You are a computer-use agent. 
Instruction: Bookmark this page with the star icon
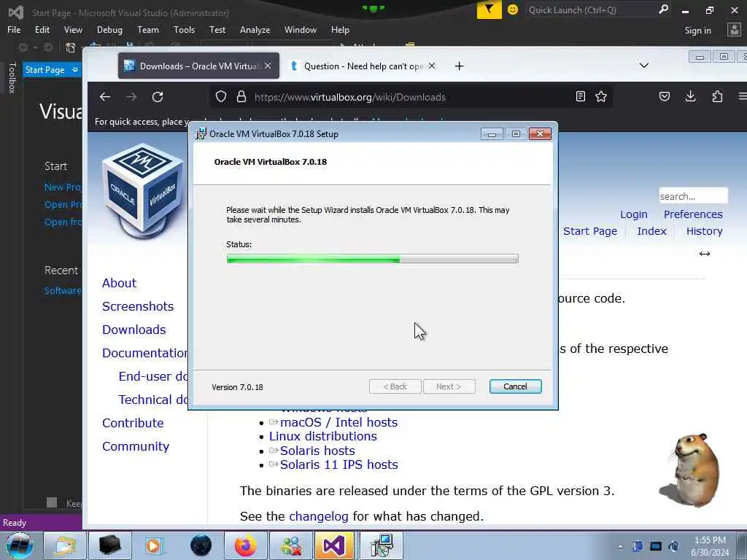coord(601,97)
